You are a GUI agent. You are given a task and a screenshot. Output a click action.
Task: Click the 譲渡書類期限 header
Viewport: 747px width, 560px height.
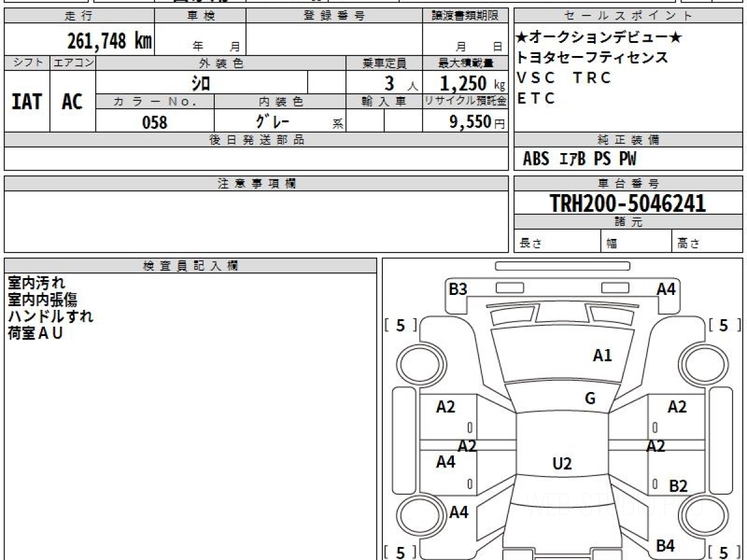click(465, 16)
